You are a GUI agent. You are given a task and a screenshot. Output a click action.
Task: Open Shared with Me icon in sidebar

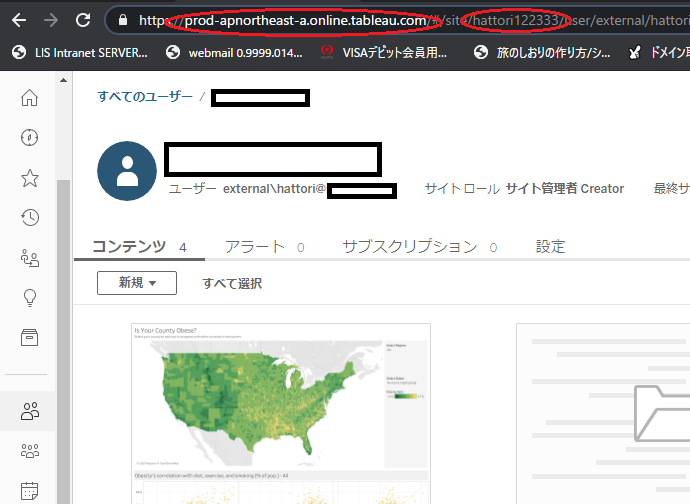tap(29, 258)
